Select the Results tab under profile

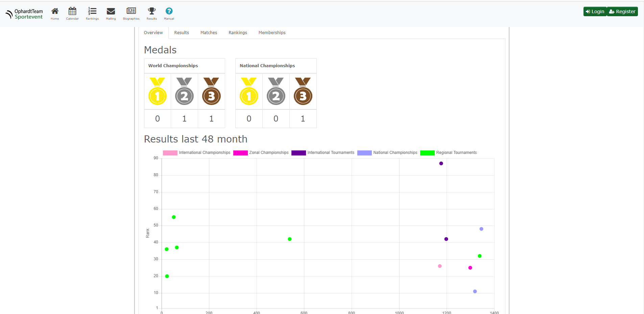pyautogui.click(x=182, y=33)
